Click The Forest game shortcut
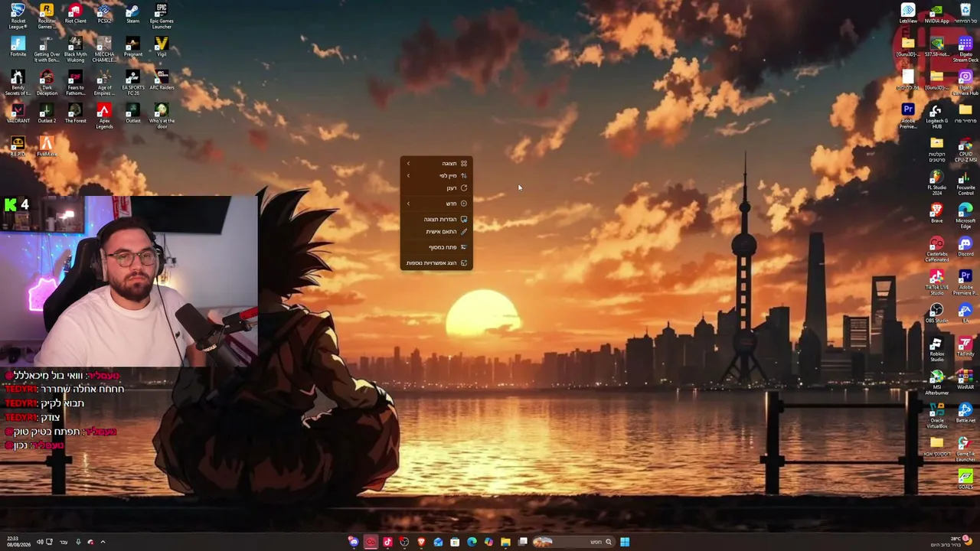The image size is (980, 551). coord(75,114)
